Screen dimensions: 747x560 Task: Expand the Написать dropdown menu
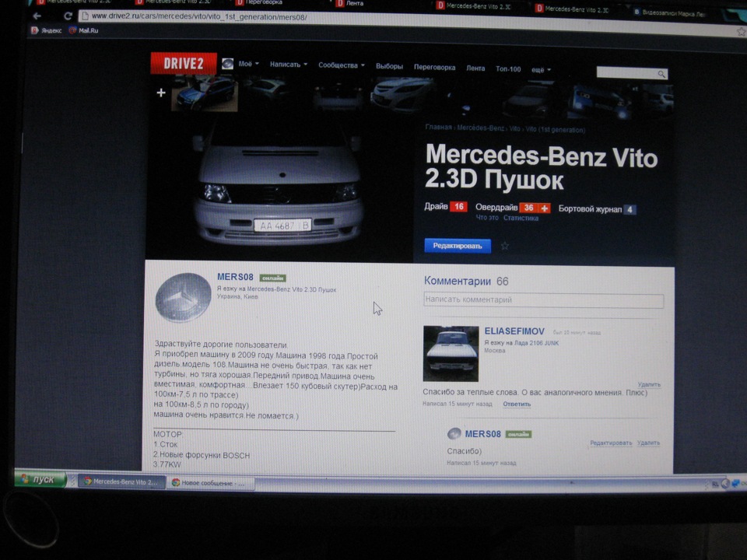pos(288,65)
